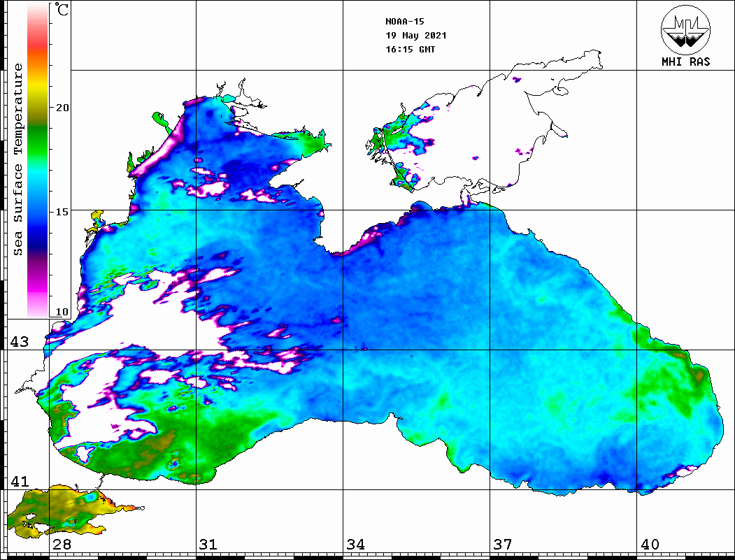The width and height of the screenshot is (735, 560).
Task: Click the 15 tick on temperature scale
Action: (x=62, y=212)
